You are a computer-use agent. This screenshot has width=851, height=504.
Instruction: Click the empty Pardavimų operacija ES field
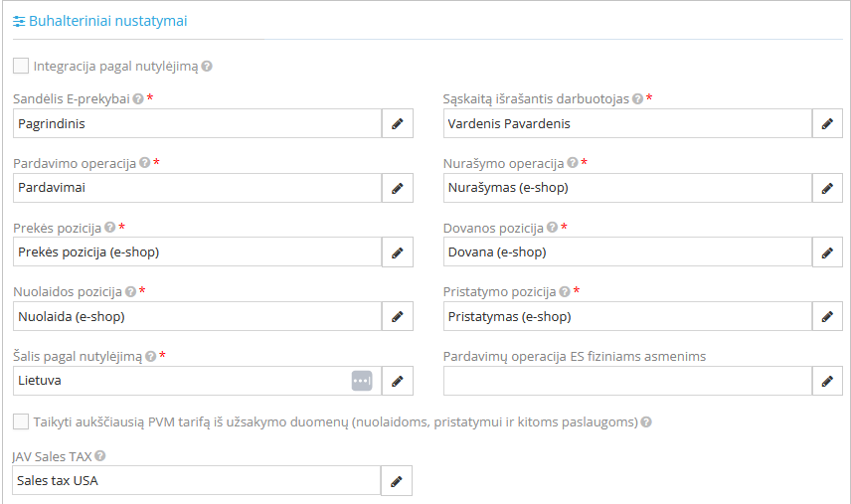tap(627, 381)
